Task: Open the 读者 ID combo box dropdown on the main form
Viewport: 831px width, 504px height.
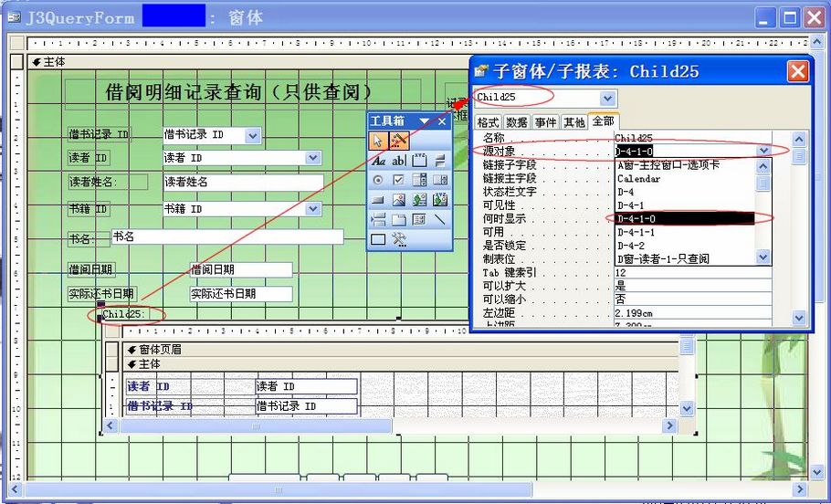Action: pos(313,158)
